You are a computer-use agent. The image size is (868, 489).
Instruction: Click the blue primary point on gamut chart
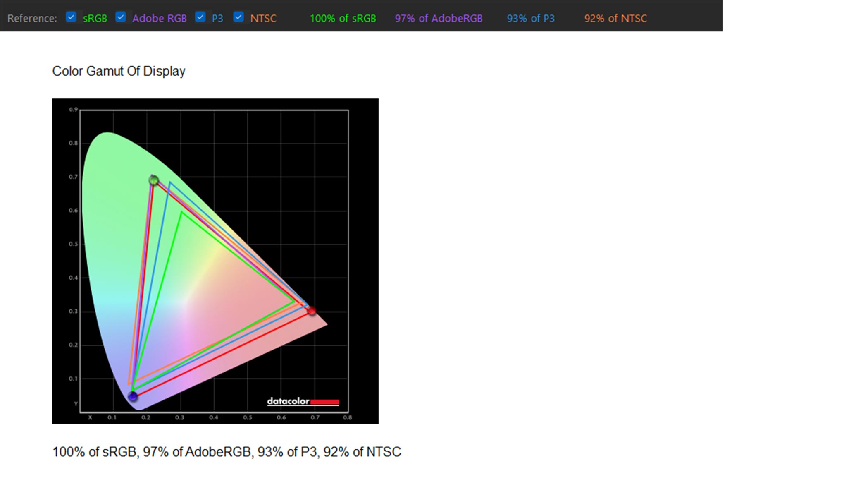click(133, 397)
